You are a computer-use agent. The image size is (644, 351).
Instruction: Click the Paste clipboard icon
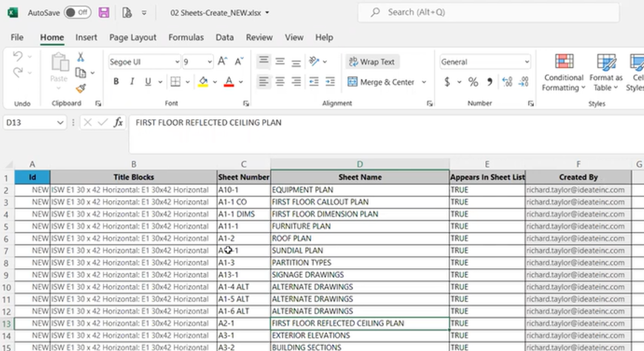click(x=60, y=63)
